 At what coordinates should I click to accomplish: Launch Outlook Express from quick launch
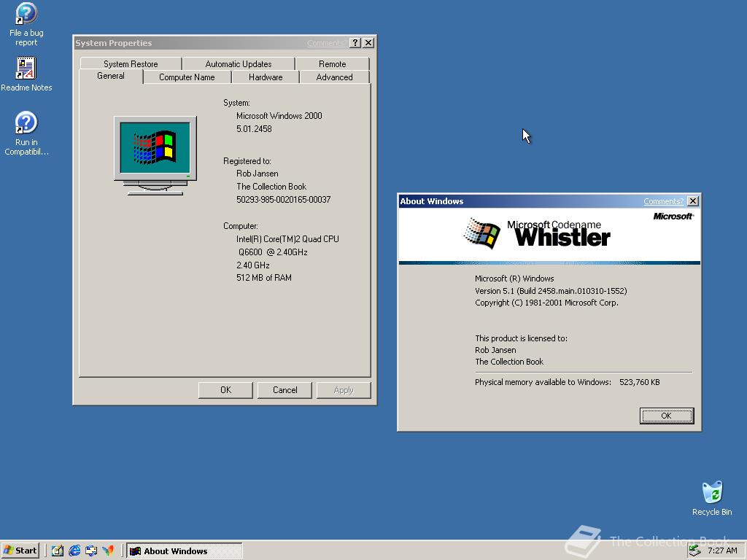pyautogui.click(x=91, y=551)
